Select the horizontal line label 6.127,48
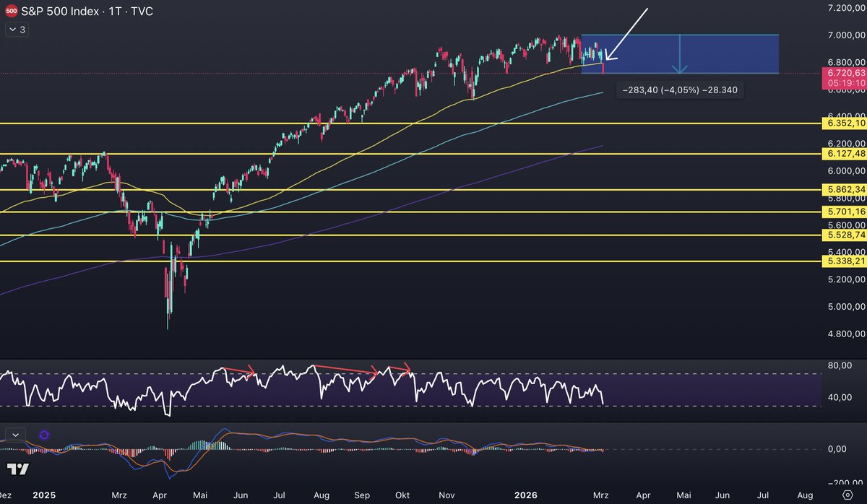The width and height of the screenshot is (867, 504). click(845, 154)
